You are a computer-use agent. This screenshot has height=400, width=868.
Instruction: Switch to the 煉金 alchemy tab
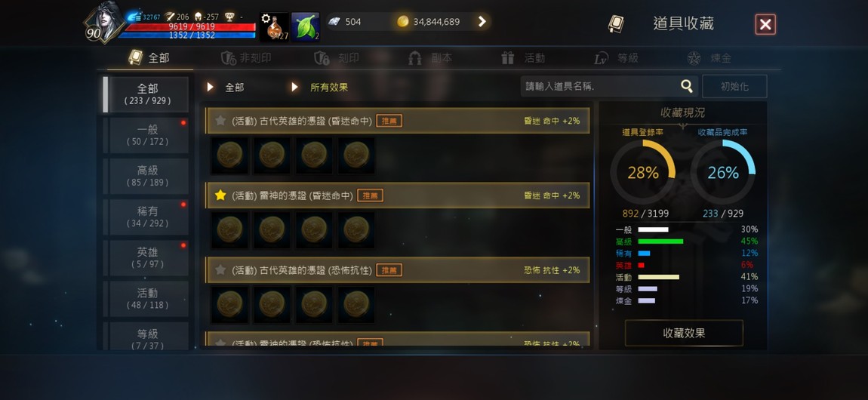coord(709,58)
